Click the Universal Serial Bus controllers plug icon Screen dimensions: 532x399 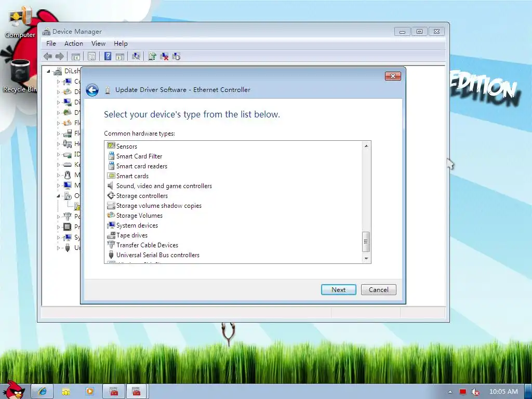[x=111, y=255]
